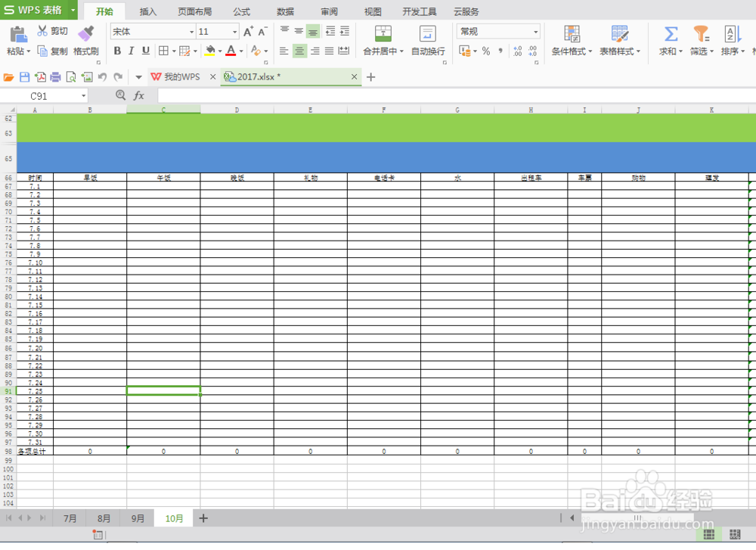This screenshot has width=756, height=550.
Task: Click the Cut scissors icon
Action: pos(42,31)
